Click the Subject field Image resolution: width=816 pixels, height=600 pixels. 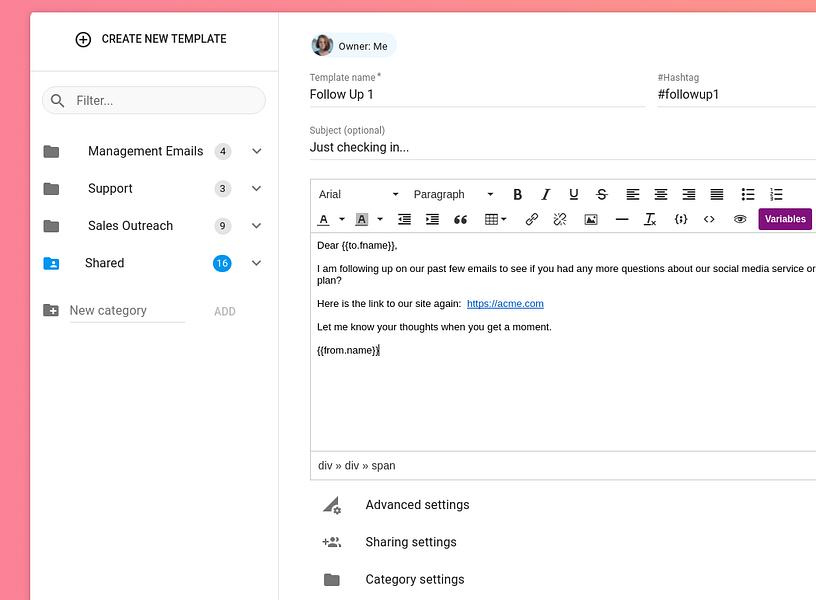(x=563, y=148)
